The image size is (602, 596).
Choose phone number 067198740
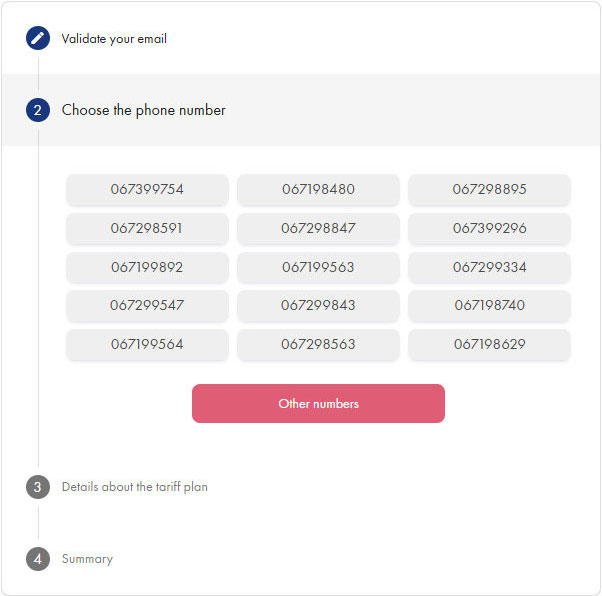coord(489,305)
